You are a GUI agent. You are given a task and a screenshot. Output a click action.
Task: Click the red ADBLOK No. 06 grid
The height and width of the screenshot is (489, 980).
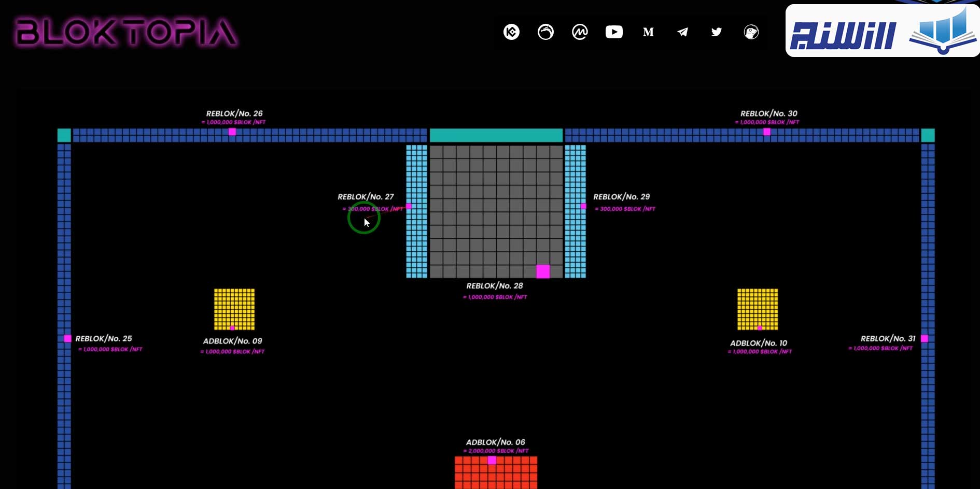(x=496, y=472)
